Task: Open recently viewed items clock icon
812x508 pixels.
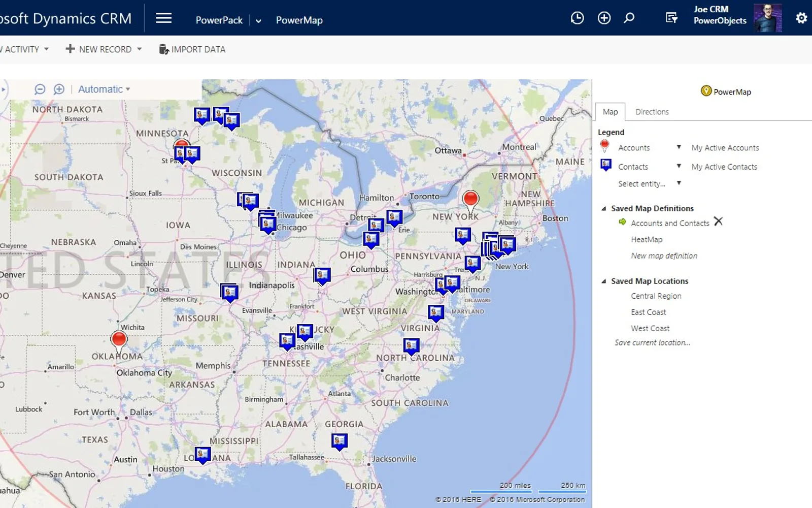Action: 577,18
